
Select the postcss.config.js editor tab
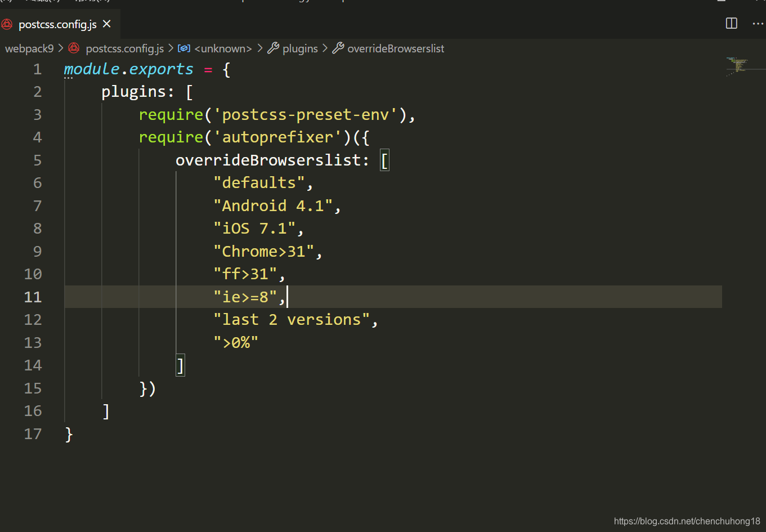[56, 23]
